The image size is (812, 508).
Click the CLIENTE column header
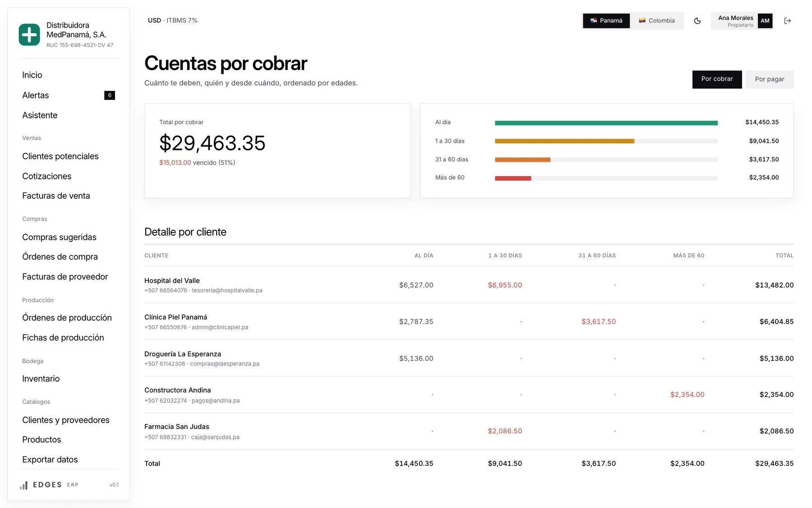pyautogui.click(x=156, y=256)
